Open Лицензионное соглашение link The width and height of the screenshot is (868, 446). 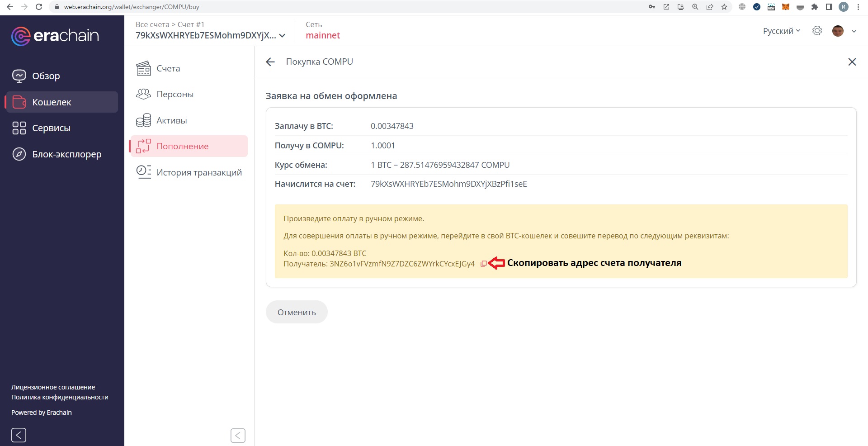[53, 387]
